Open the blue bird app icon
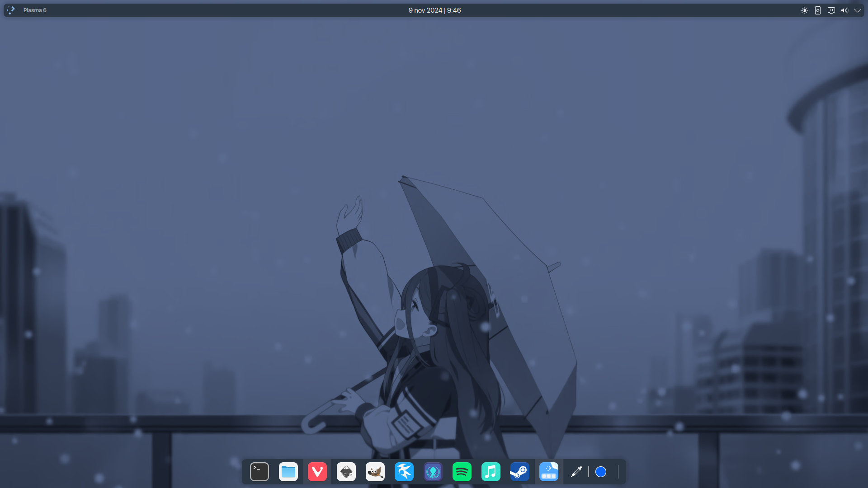 tap(404, 472)
